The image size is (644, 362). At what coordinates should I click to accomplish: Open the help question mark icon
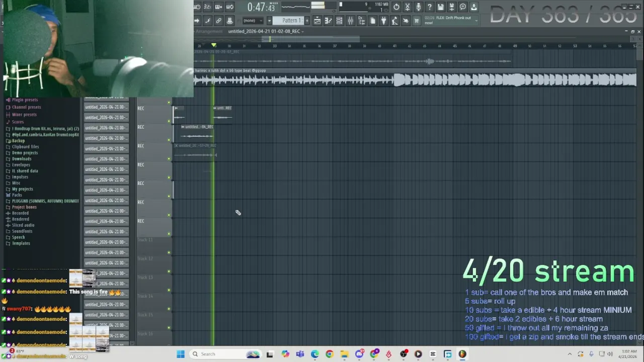pyautogui.click(x=430, y=7)
